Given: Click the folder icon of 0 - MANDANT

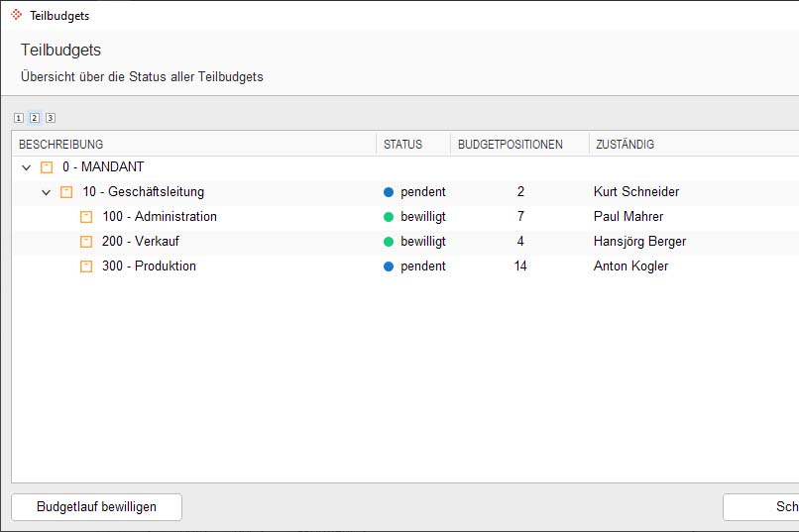Looking at the screenshot, I should (47, 167).
